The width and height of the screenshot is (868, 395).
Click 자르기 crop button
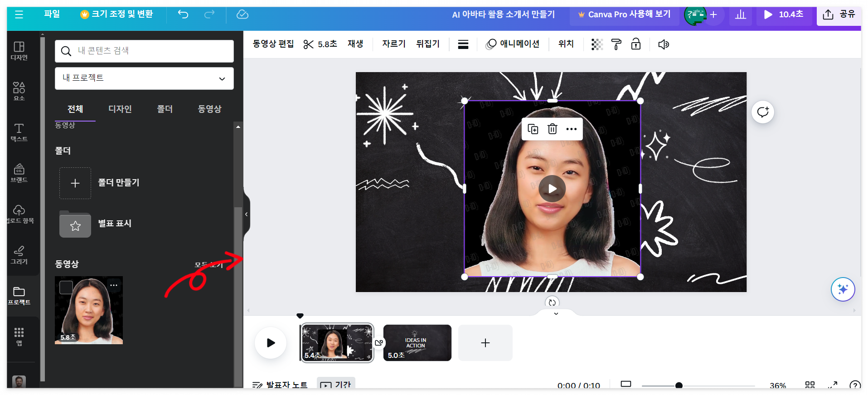(393, 44)
